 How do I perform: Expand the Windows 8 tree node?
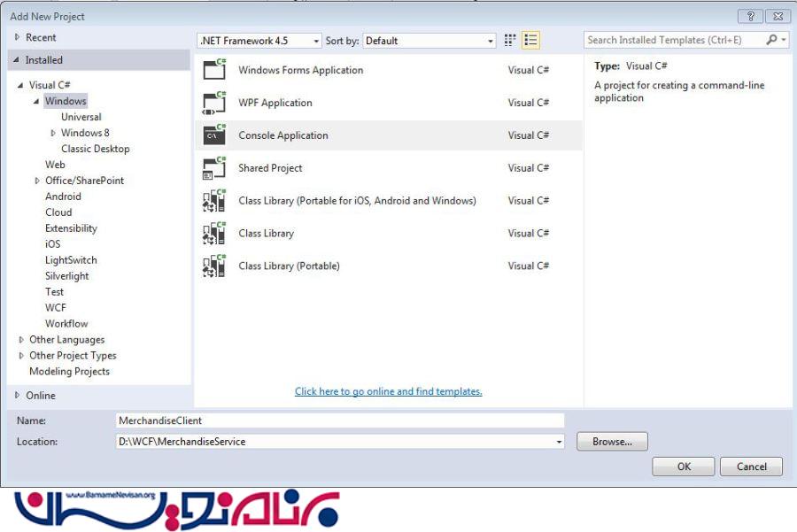point(53,133)
